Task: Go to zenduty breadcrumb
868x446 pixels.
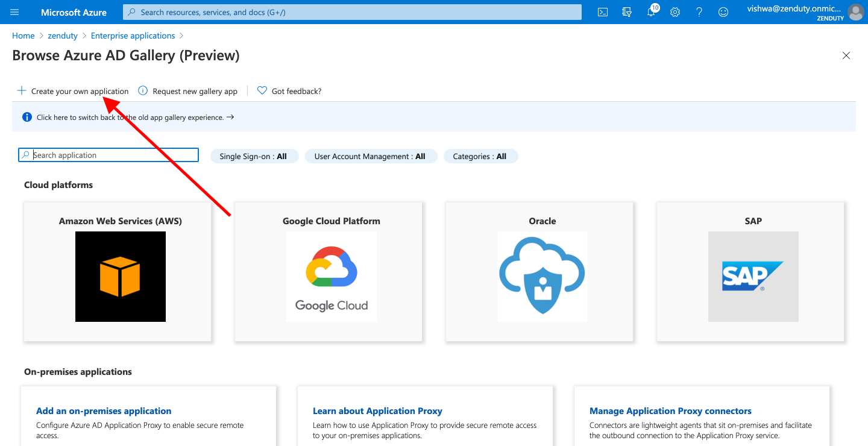Action: point(63,36)
